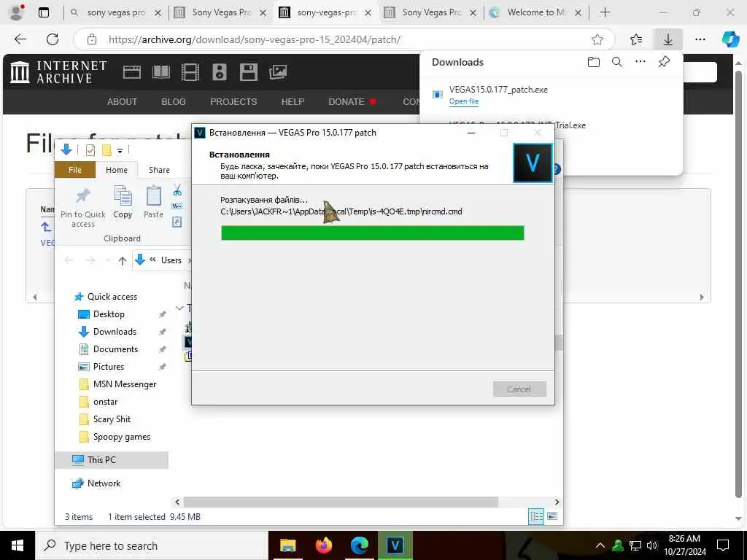This screenshot has height=560, width=747.
Task: Open the DONATE link
Action: [352, 102]
